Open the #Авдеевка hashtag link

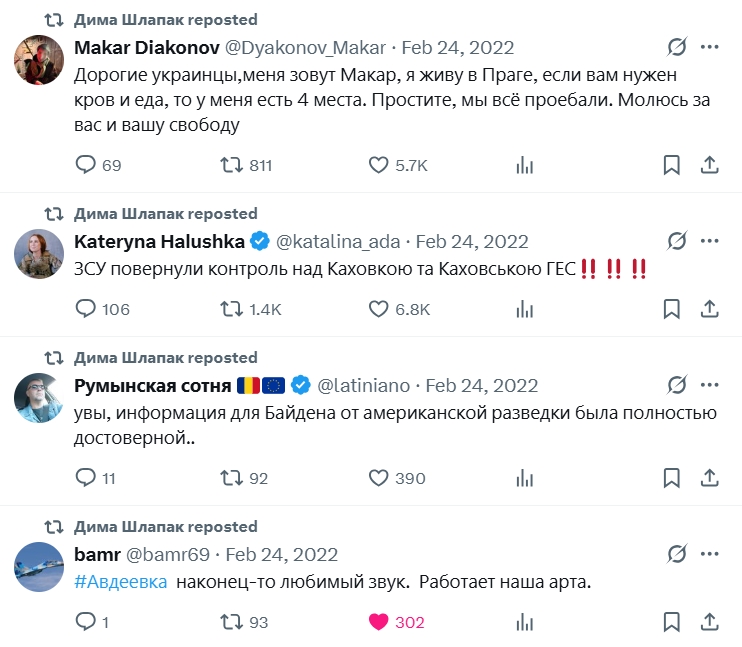(121, 583)
